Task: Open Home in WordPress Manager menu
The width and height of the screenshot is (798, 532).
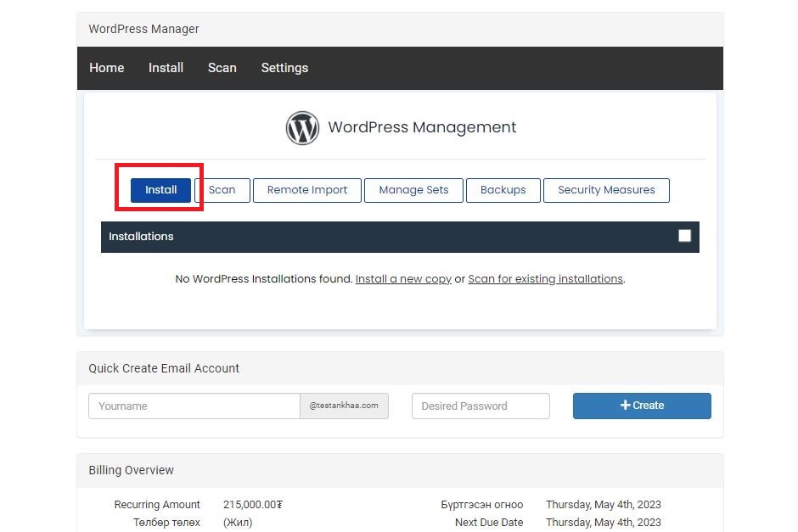Action: point(107,68)
